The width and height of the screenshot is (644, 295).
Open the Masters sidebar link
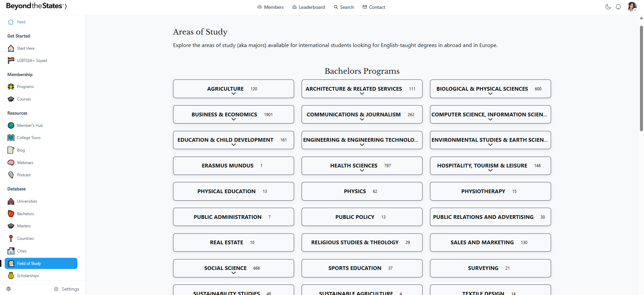point(24,226)
